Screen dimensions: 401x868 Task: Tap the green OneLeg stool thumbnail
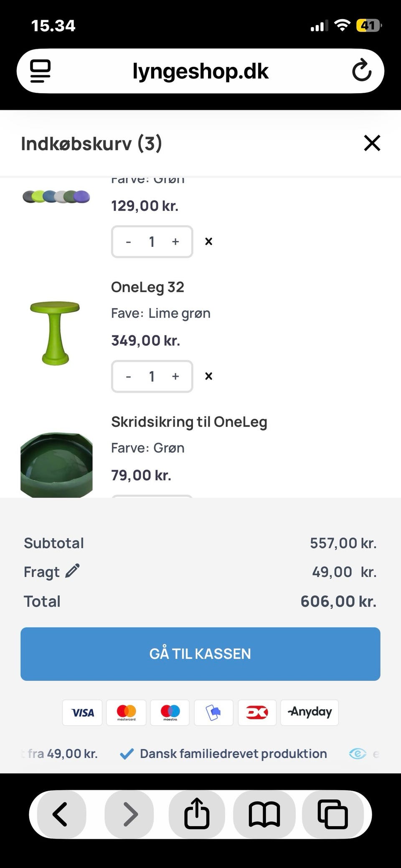tap(55, 333)
